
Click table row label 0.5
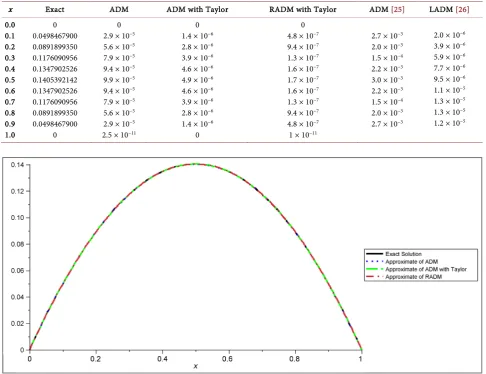[10, 80]
